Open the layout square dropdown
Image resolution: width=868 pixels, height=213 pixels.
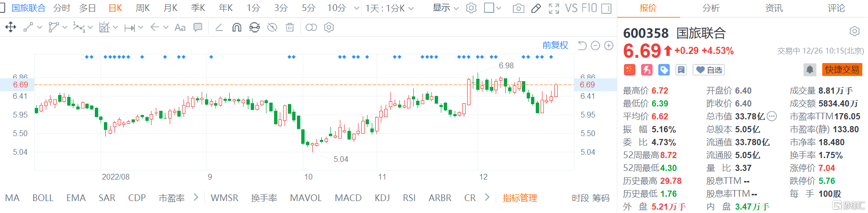492,8
